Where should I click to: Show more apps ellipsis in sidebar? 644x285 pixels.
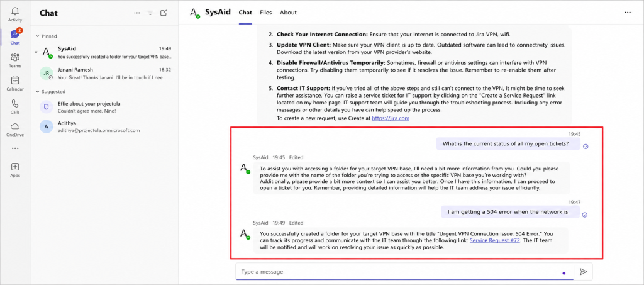point(15,148)
